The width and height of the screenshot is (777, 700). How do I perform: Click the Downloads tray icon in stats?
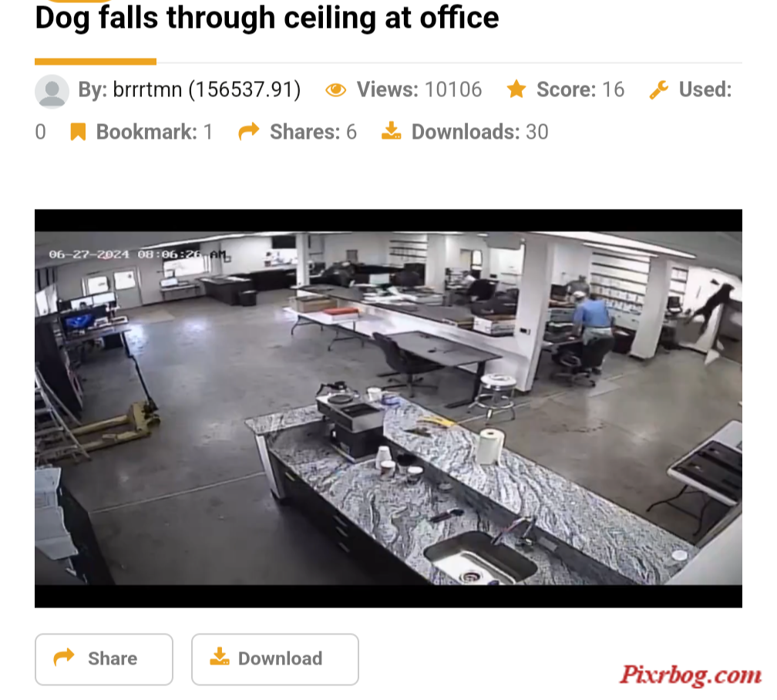pyautogui.click(x=391, y=131)
